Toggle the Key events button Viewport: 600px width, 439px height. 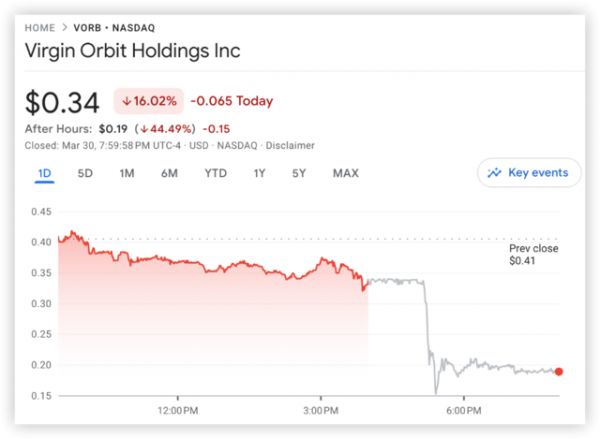pos(528,173)
